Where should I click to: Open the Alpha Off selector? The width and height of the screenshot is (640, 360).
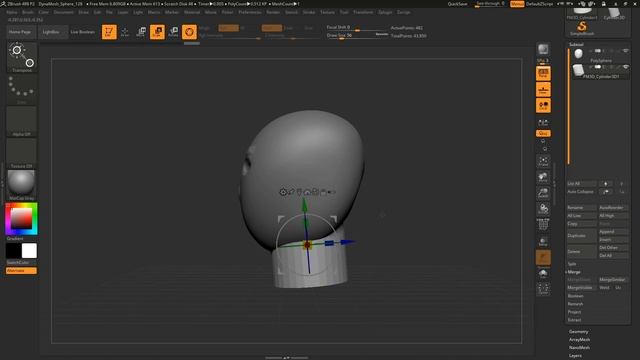[22, 121]
